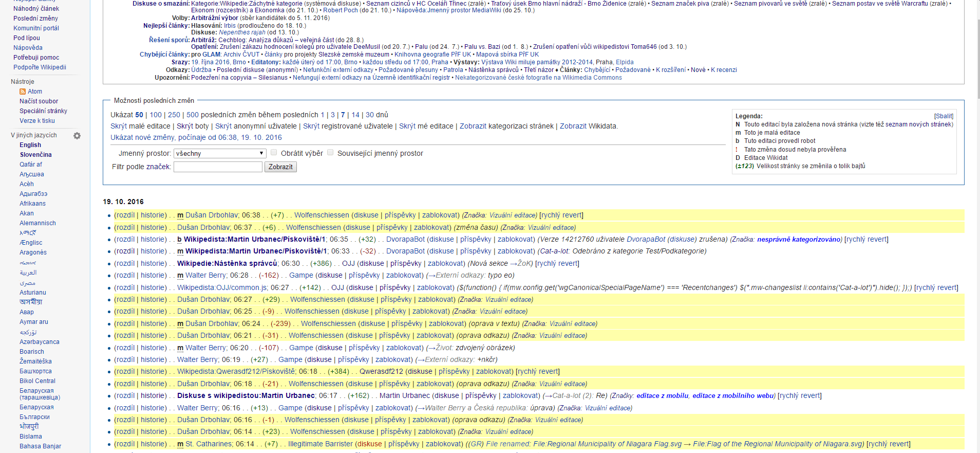Open language settings gear icon
This screenshot has height=453, width=980.
(x=77, y=136)
